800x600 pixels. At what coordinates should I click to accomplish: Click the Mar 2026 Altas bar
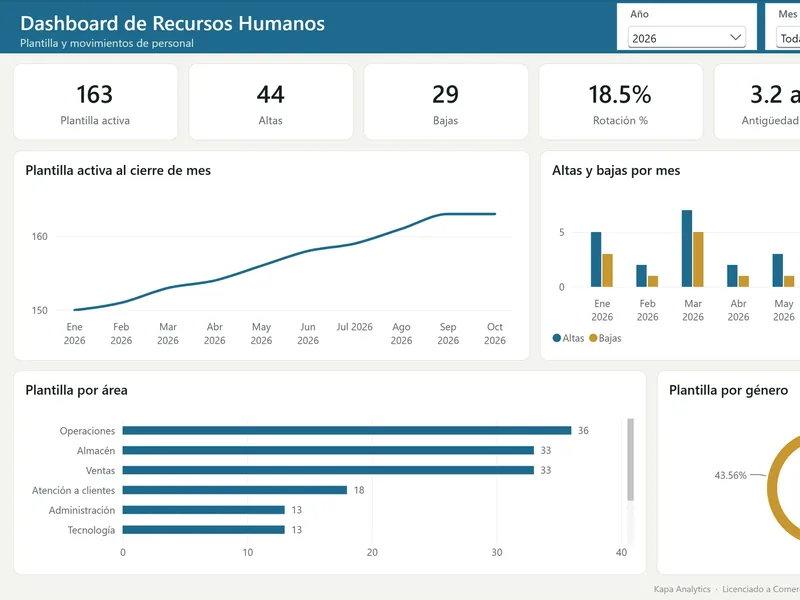(x=687, y=248)
